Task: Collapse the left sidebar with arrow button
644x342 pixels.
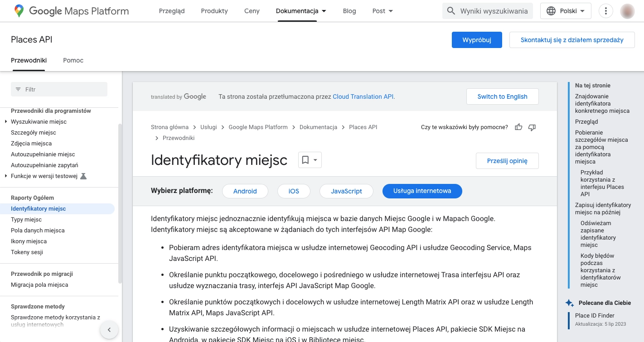Action: 109,330
